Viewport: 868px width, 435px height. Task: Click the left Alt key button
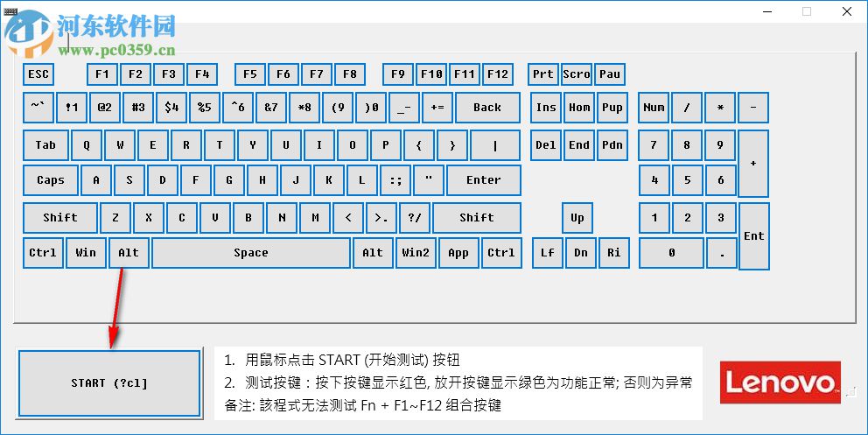point(129,253)
